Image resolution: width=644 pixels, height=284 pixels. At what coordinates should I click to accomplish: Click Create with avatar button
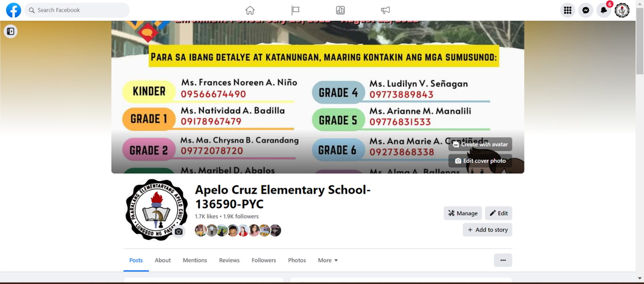[x=480, y=144]
